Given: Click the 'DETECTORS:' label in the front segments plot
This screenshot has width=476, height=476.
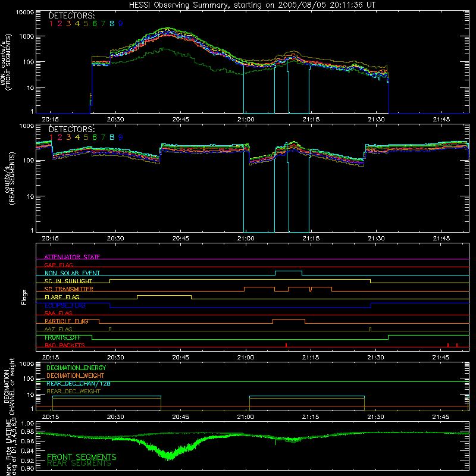Looking at the screenshot, I should (71, 15).
